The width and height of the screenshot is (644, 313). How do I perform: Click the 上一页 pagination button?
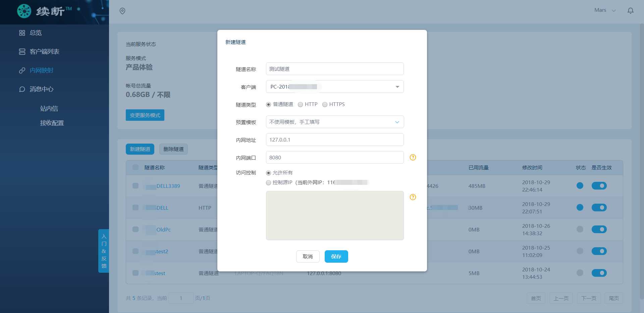click(x=561, y=298)
